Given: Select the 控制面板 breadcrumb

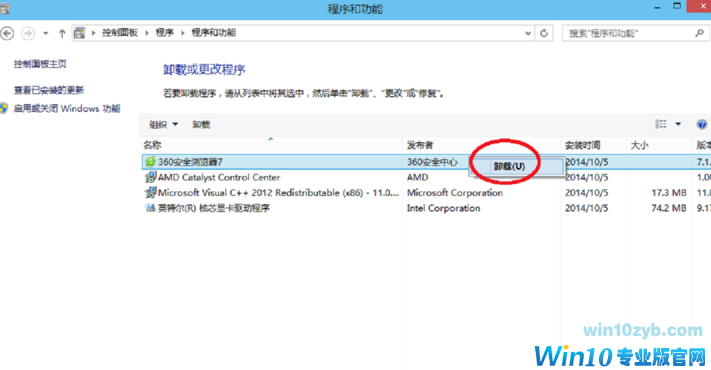Looking at the screenshot, I should [120, 33].
